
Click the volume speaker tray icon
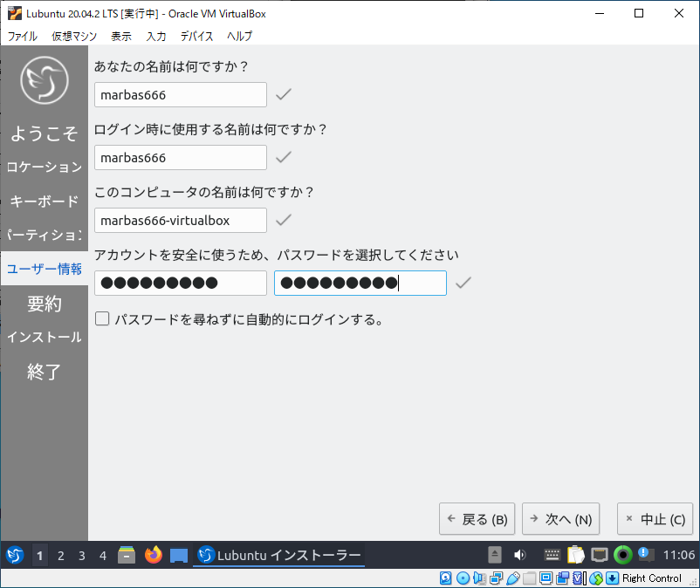(519, 555)
